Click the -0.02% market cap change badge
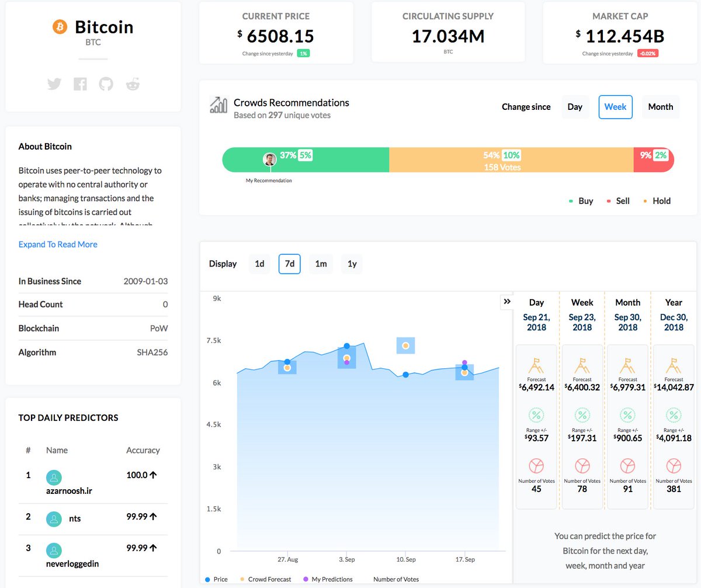Image resolution: width=701 pixels, height=588 pixels. click(648, 53)
